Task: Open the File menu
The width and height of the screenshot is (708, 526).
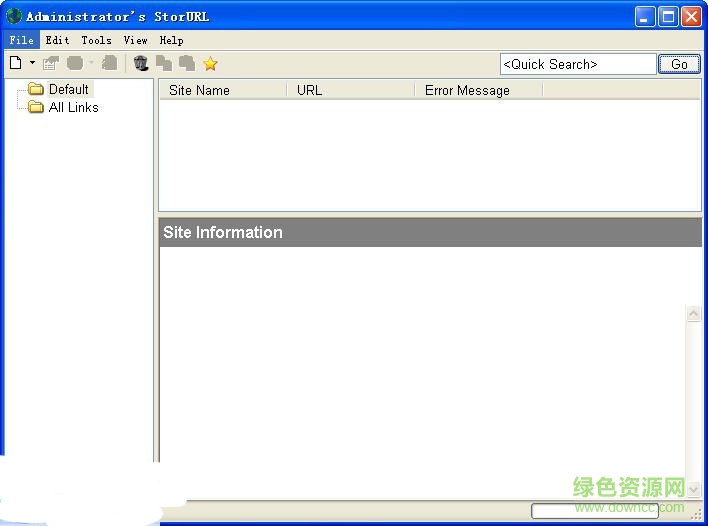Action: pos(21,40)
